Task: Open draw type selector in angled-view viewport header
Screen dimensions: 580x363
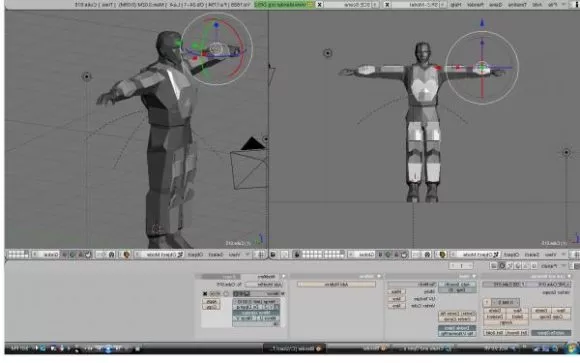Action: (126, 255)
